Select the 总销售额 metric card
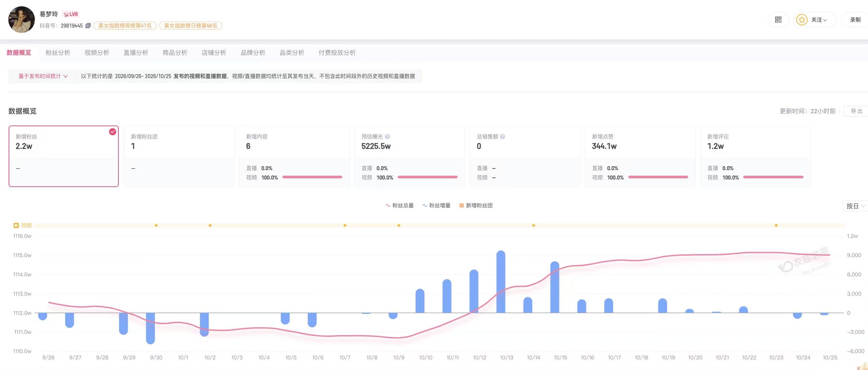The width and height of the screenshot is (868, 370). (x=525, y=156)
